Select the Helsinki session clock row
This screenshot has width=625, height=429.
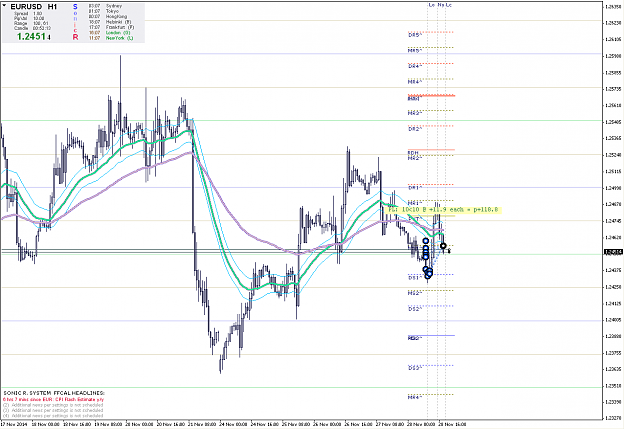(x=110, y=22)
